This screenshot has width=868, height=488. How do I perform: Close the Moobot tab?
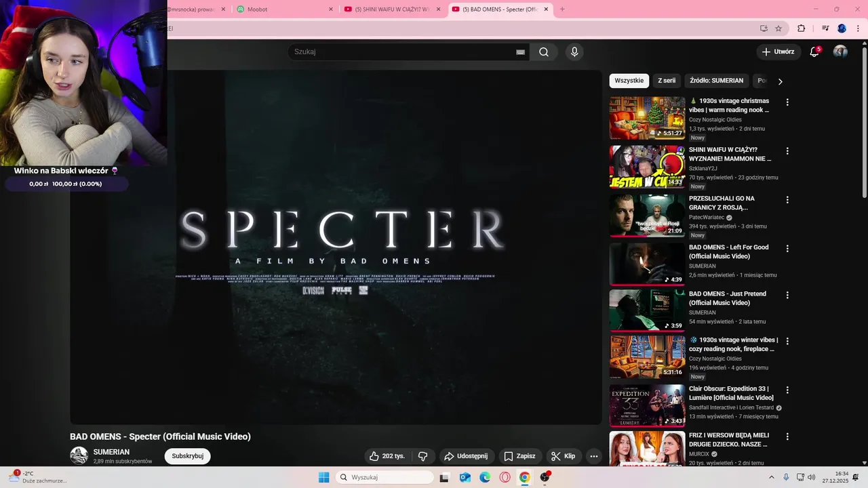(x=331, y=9)
